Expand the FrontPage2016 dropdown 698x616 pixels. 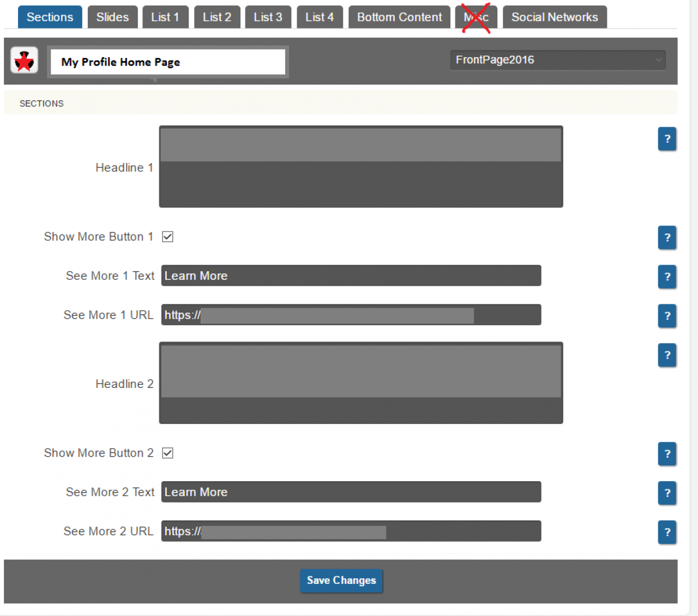click(x=558, y=60)
